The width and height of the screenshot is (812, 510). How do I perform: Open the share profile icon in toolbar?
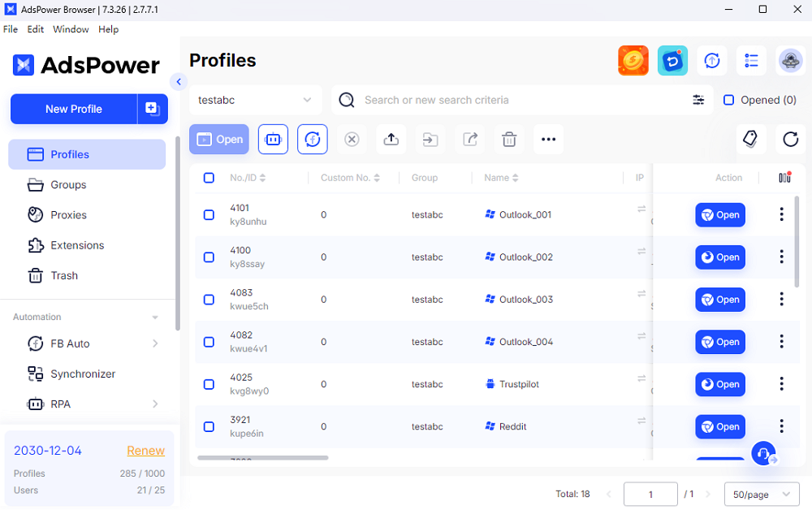pos(469,139)
